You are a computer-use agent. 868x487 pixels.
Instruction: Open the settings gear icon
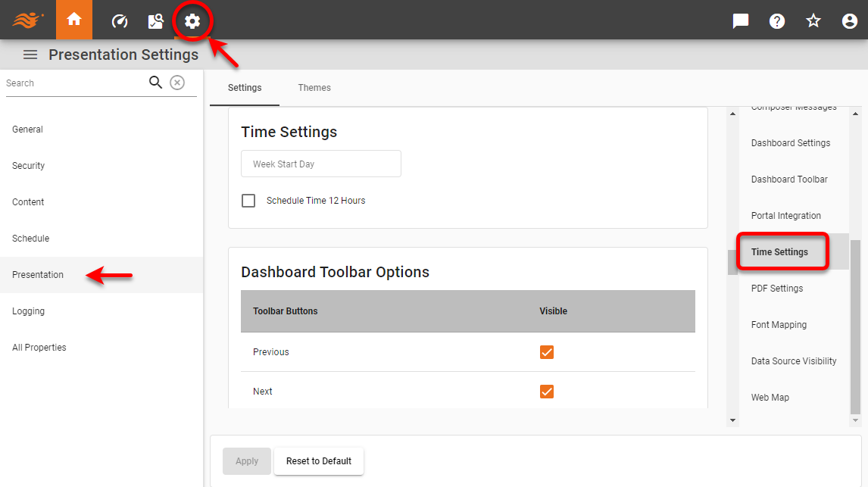[x=192, y=20]
